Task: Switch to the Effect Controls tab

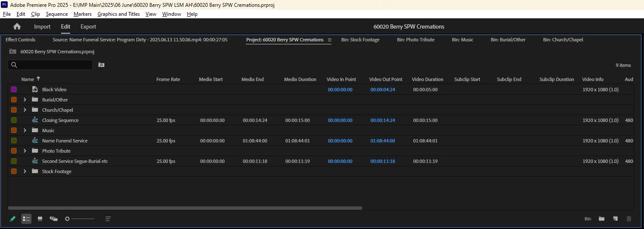Action: tap(20, 40)
